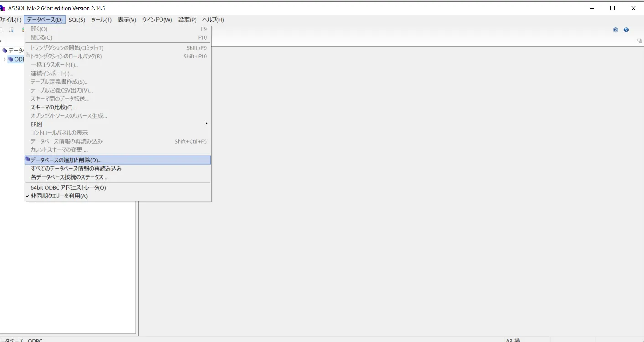Click the データベース root node icon
This screenshot has width=644, height=342.
click(x=5, y=50)
